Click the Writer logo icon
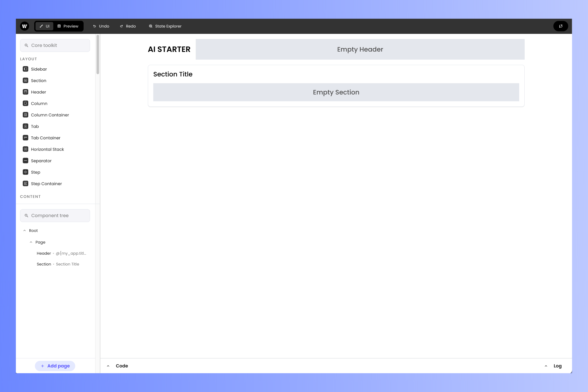The height and width of the screenshot is (392, 588). 24,26
